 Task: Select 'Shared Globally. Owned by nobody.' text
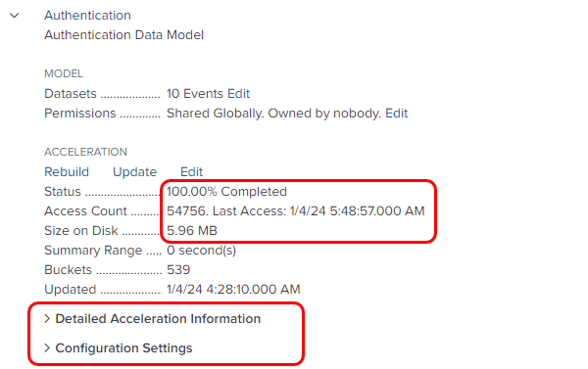click(x=274, y=114)
